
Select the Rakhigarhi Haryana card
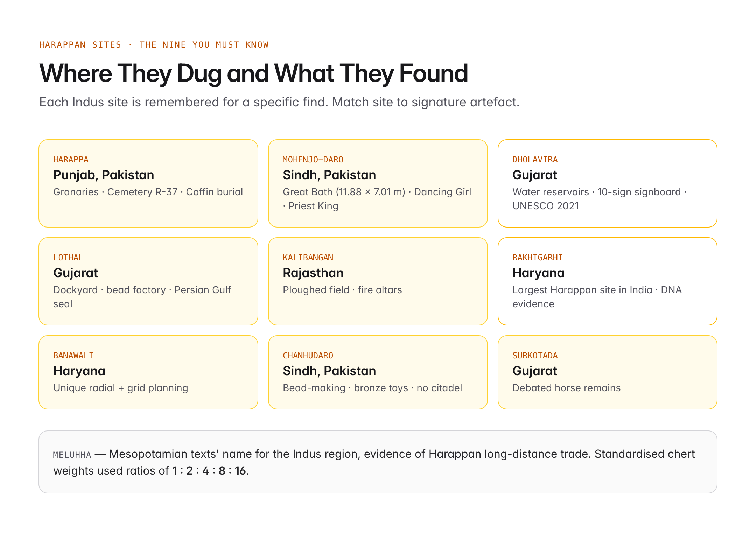point(608,281)
